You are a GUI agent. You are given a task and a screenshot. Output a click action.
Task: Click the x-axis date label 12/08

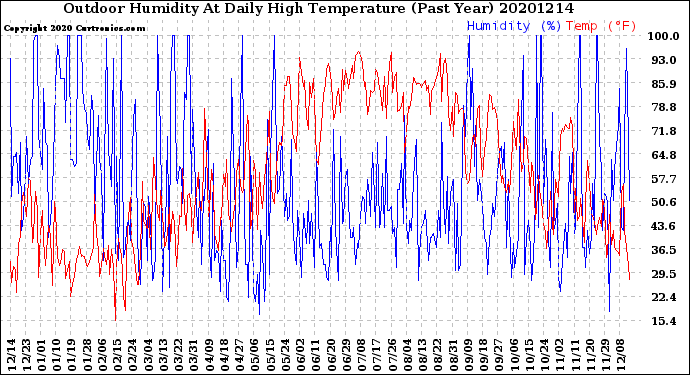[620, 355]
